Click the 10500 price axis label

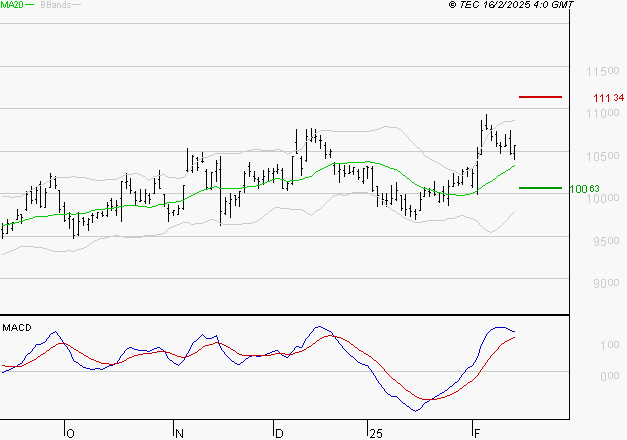(x=603, y=156)
